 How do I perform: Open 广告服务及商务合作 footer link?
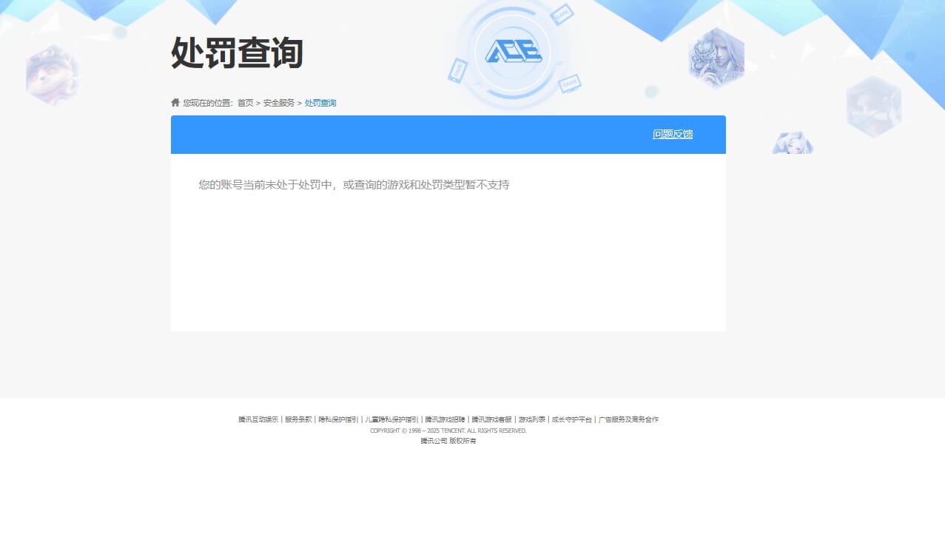628,419
